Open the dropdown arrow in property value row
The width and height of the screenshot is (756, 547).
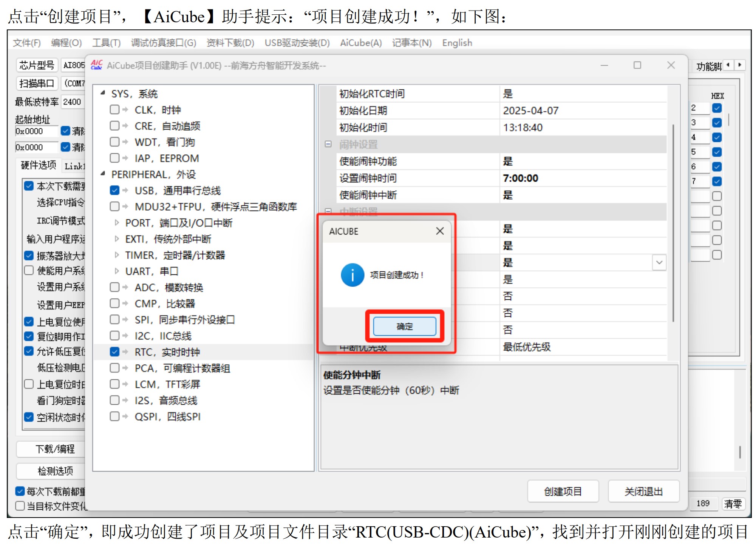click(659, 262)
